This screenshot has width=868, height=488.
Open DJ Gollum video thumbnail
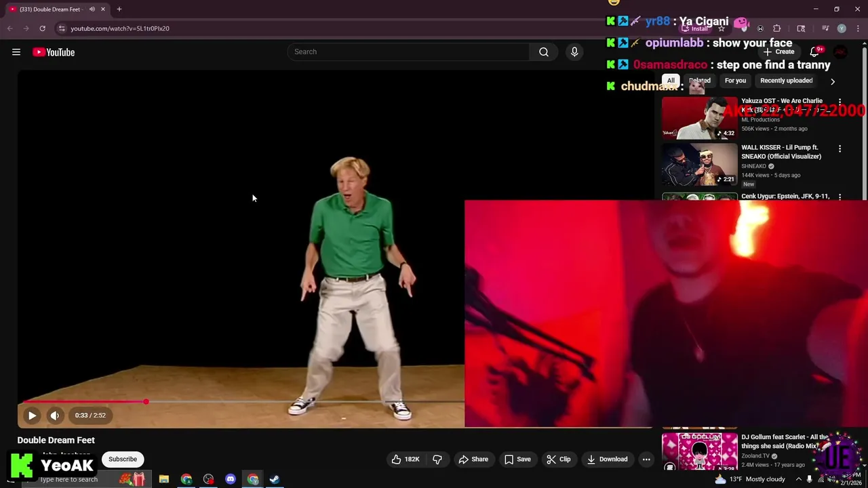pos(699,452)
